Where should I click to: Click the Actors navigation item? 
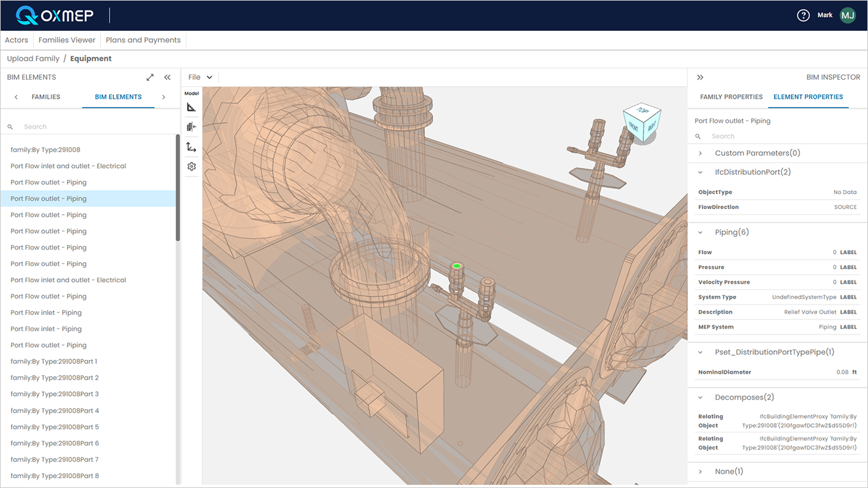pos(16,39)
